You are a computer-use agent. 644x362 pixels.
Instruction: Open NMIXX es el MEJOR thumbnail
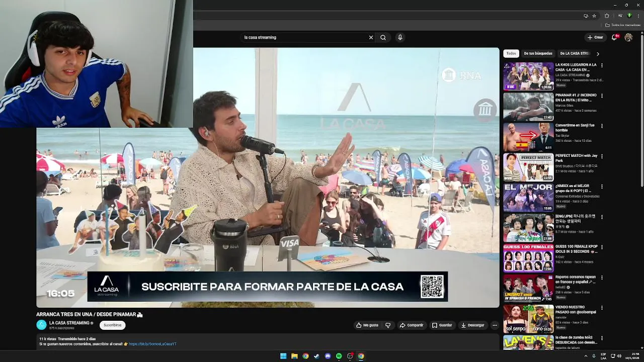click(x=528, y=198)
